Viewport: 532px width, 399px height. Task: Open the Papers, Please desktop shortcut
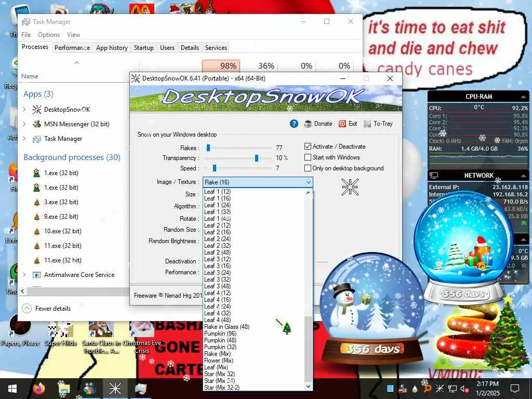pyautogui.click(x=20, y=330)
